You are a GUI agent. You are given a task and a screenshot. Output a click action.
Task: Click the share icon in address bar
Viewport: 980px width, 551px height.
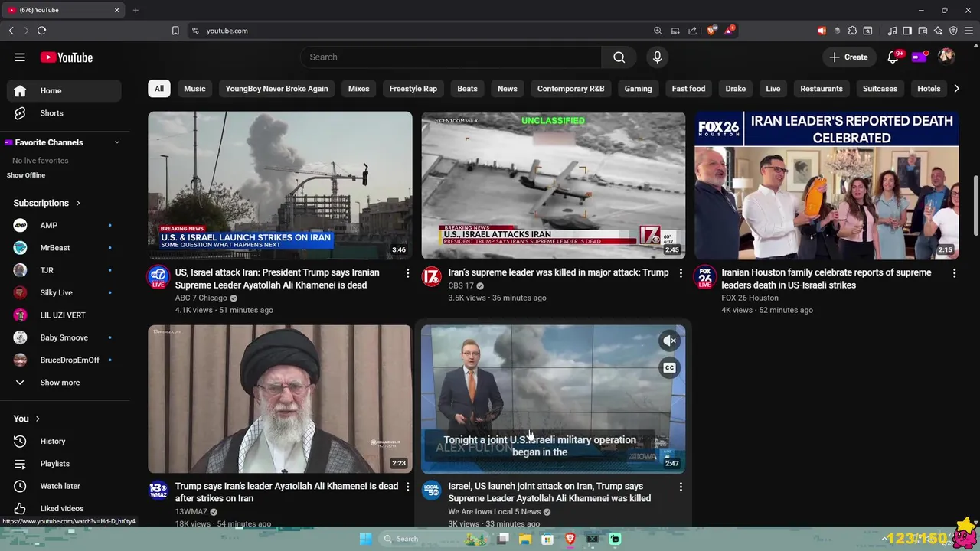pos(693,31)
